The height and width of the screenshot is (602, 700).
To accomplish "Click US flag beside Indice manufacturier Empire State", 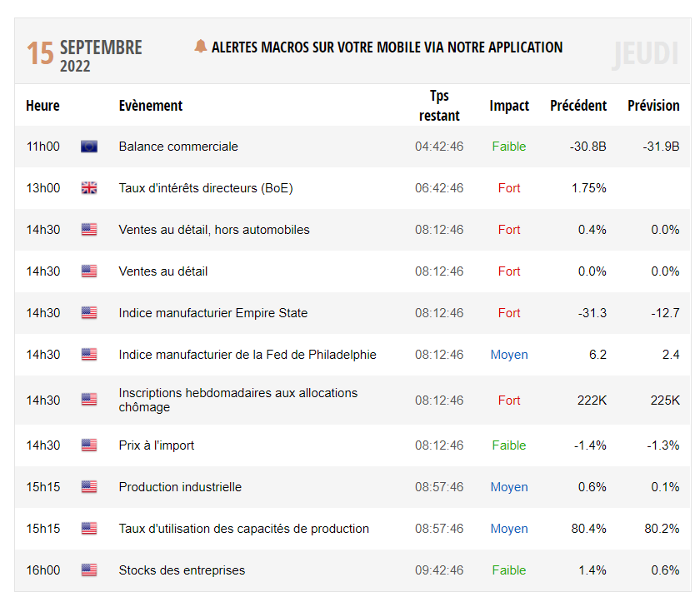I will (89, 313).
